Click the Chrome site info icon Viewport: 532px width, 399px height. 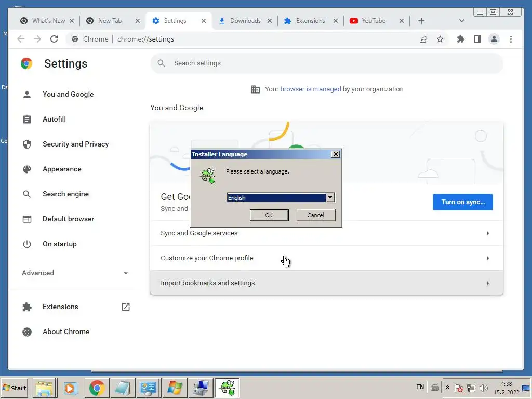(x=75, y=39)
